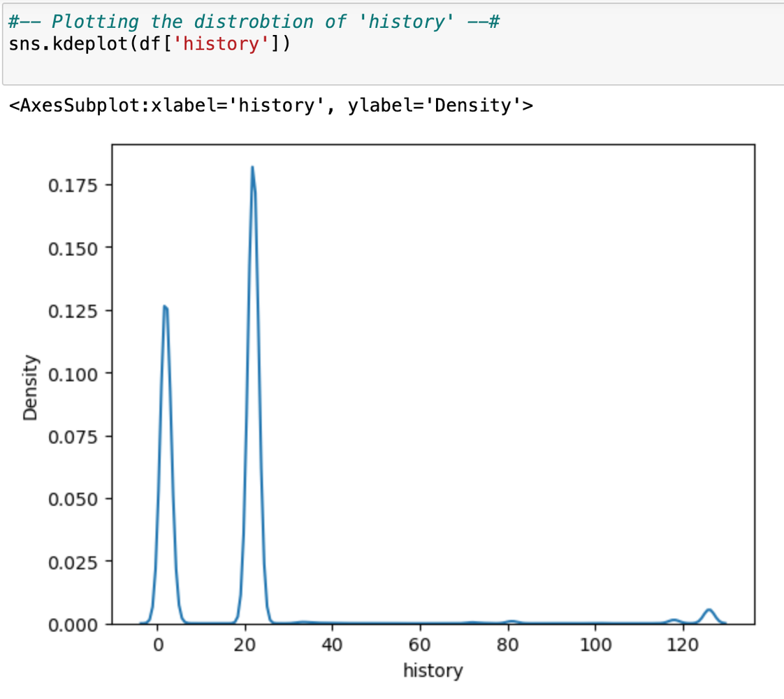Click the Density y-axis label
Image resolution: width=784 pixels, height=699 pixels.
30,387
